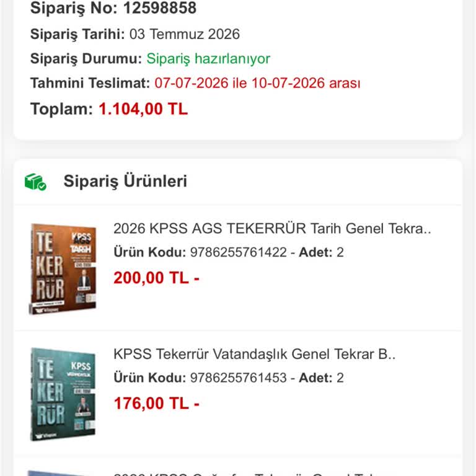The height and width of the screenshot is (476, 476).
Task: Click the 1.104,00 TL total amount
Action: 143,109
